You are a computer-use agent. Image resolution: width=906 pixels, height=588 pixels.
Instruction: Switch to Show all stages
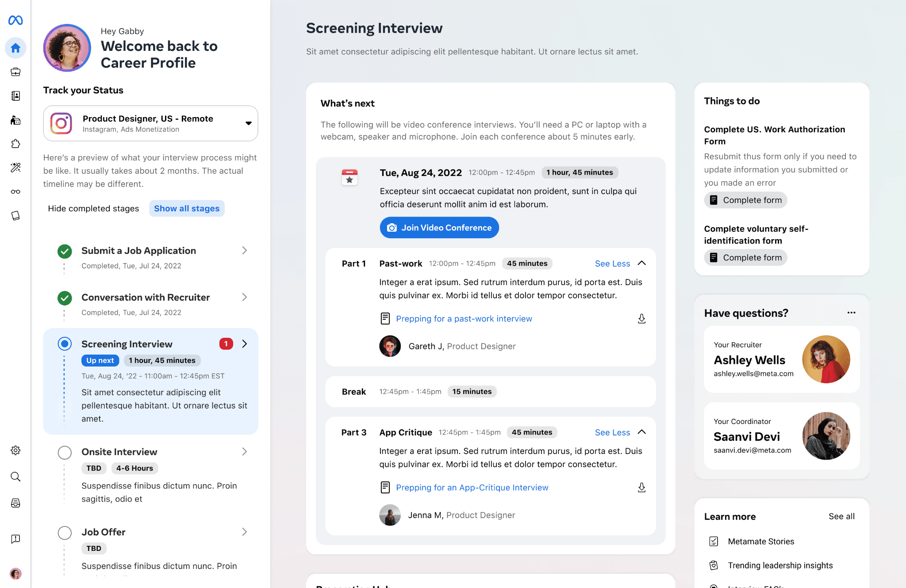(187, 208)
